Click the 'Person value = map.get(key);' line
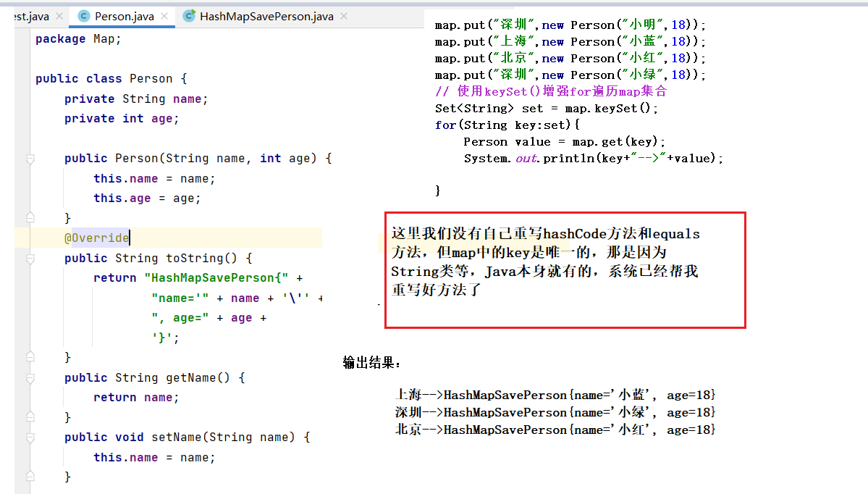The image size is (868, 494). pos(564,142)
